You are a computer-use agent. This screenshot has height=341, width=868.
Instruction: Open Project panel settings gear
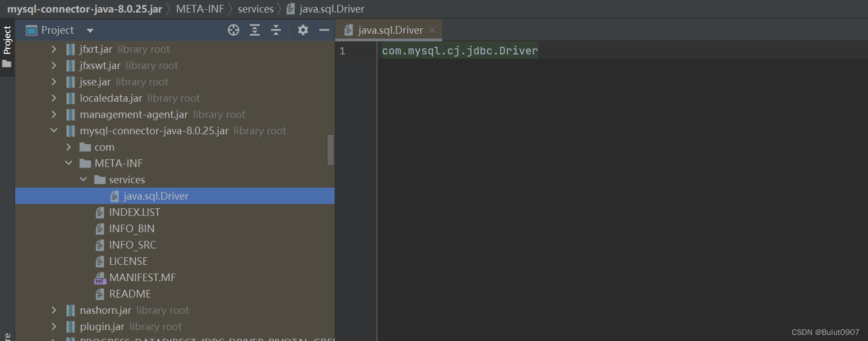point(303,30)
